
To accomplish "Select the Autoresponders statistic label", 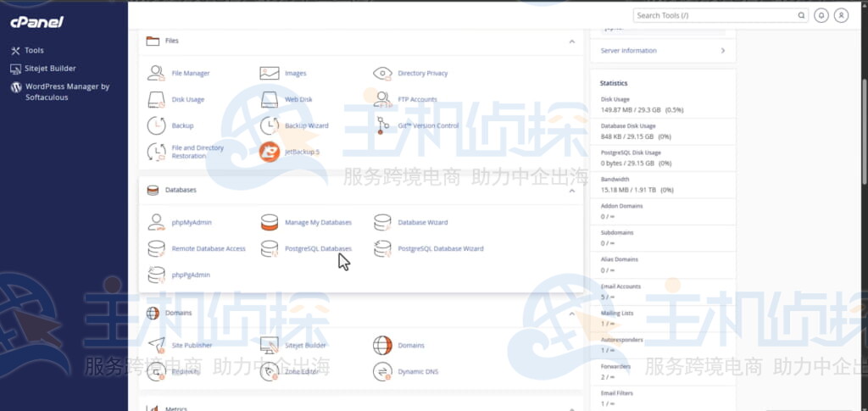I will pos(621,340).
